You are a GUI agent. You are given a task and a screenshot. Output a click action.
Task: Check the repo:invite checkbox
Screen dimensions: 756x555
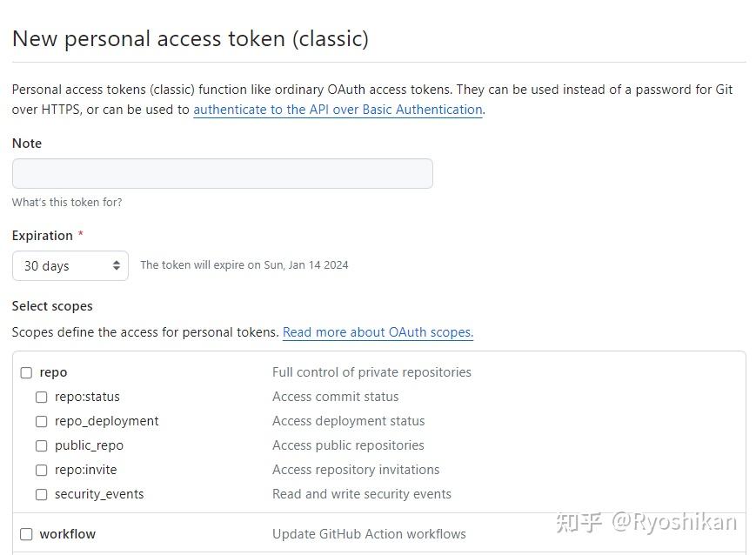tap(41, 470)
